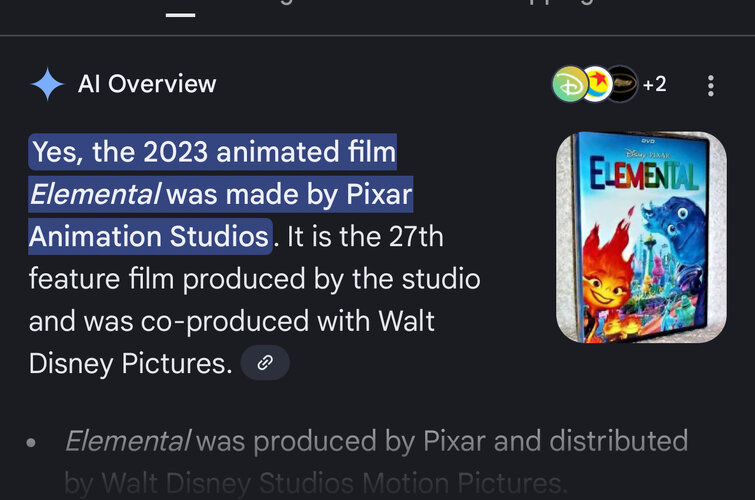The image size is (755, 500).
Task: Click the 'AI Overview' heading label
Action: 147,84
